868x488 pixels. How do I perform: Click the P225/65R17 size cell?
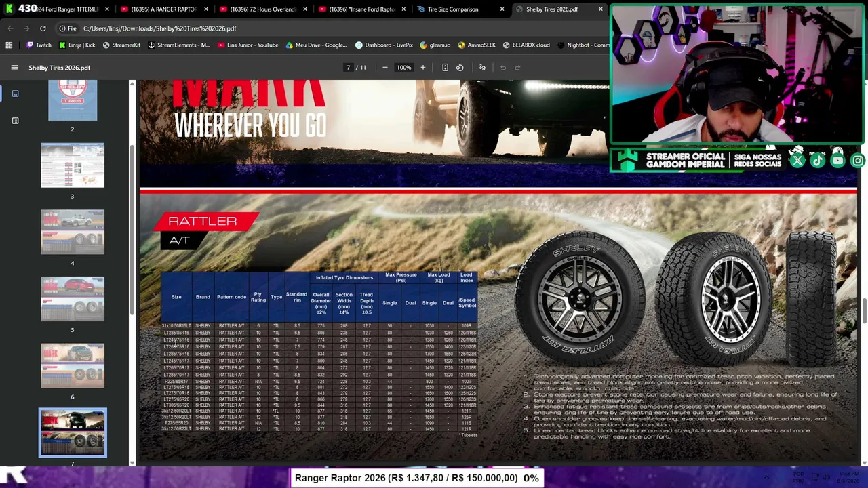click(176, 382)
